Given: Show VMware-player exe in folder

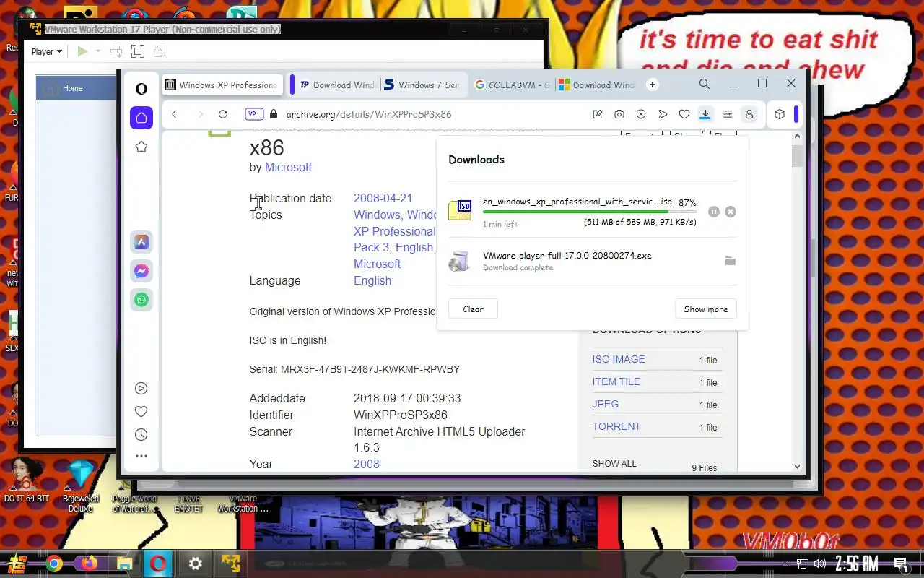Looking at the screenshot, I should 731,261.
